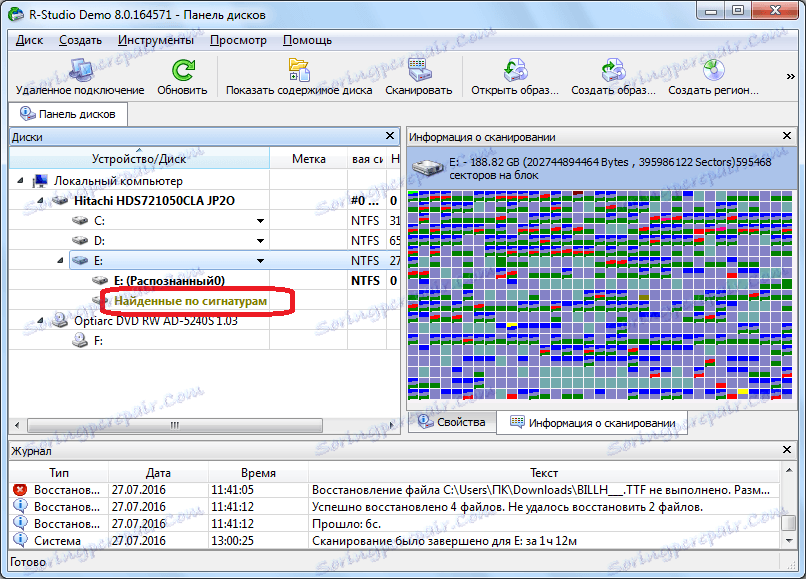
Task: Open the Создать menu
Action: [80, 40]
